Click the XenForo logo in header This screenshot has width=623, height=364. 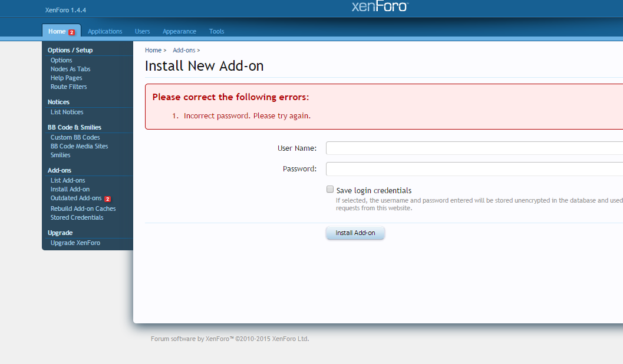pyautogui.click(x=380, y=6)
